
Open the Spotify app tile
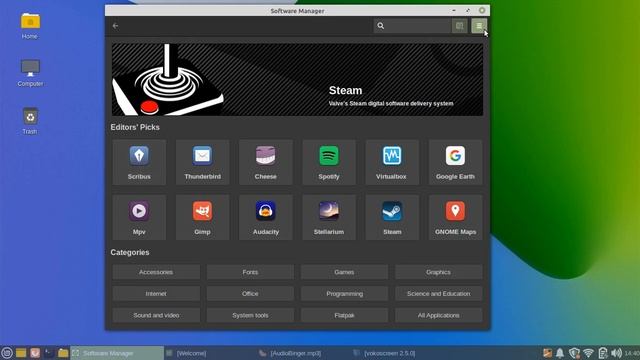click(x=329, y=162)
